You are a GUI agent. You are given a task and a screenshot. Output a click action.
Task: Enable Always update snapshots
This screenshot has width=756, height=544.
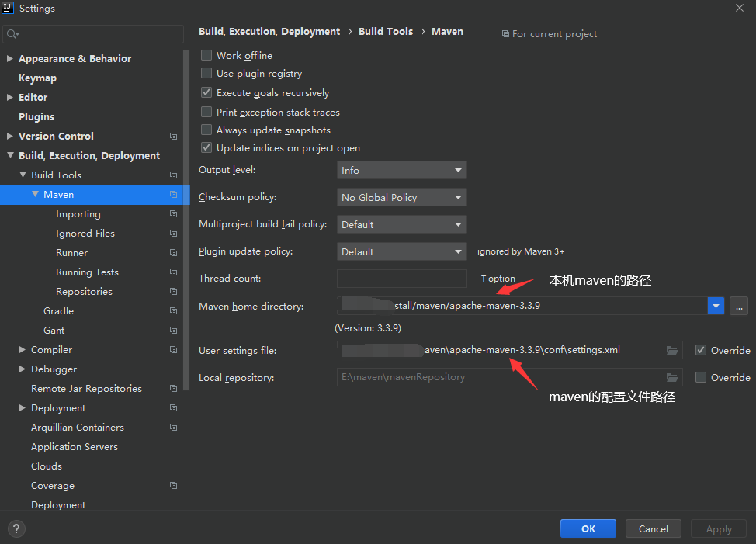click(x=206, y=130)
